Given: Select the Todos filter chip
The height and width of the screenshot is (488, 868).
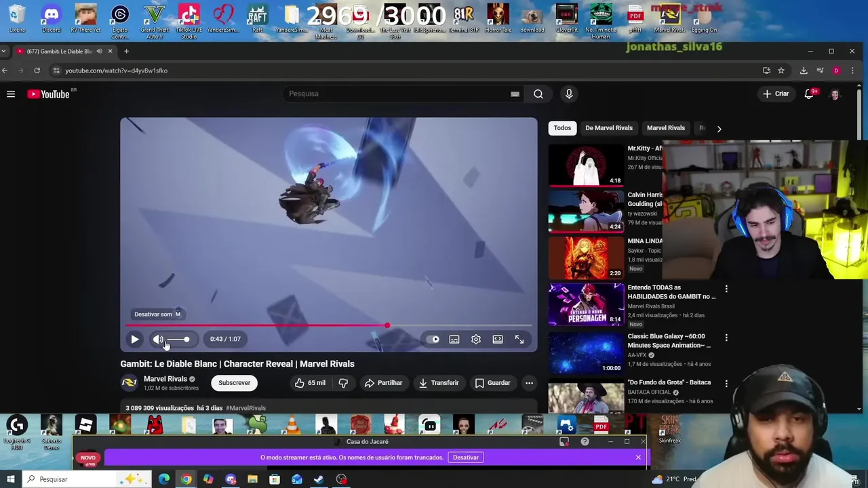Looking at the screenshot, I should pos(562,128).
